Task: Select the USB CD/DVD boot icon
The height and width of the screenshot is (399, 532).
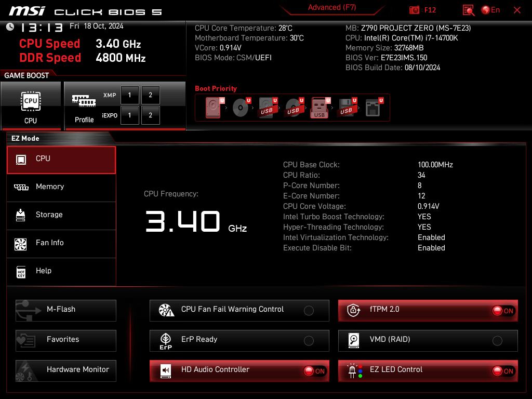Action: click(x=294, y=108)
